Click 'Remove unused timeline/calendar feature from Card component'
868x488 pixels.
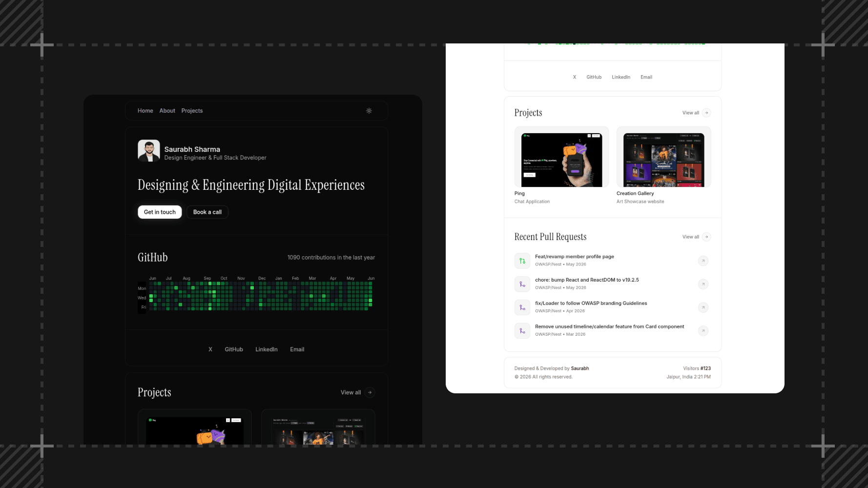(x=609, y=327)
